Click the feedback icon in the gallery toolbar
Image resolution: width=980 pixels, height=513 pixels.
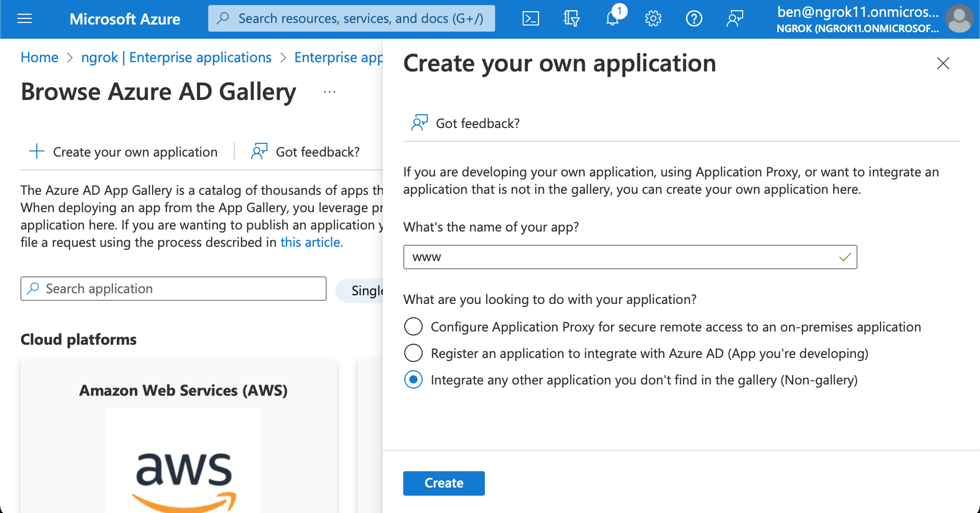pyautogui.click(x=259, y=151)
